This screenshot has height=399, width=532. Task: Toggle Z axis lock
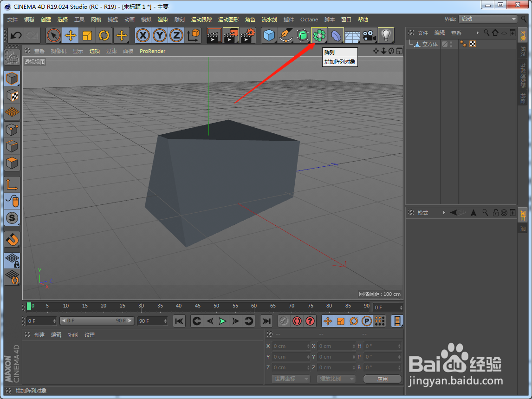176,35
